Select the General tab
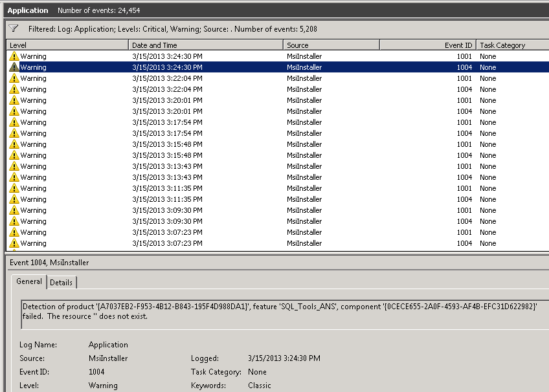 coord(29,281)
